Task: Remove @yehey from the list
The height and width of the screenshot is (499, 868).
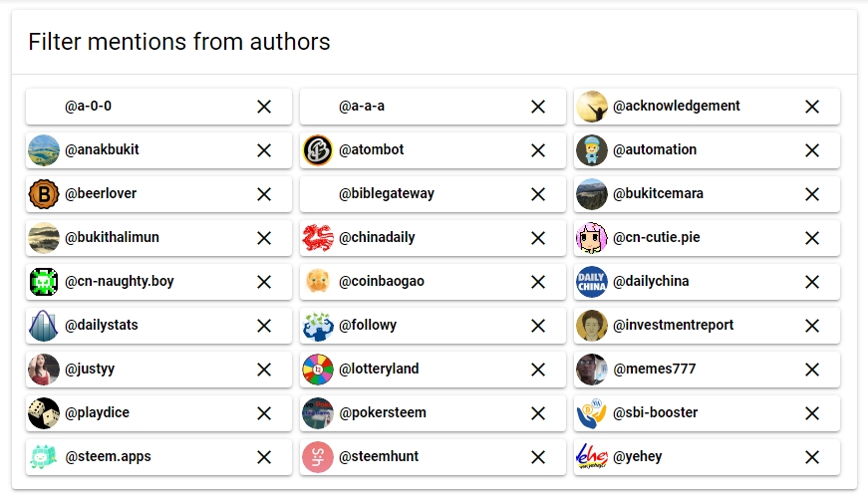Action: tap(812, 457)
